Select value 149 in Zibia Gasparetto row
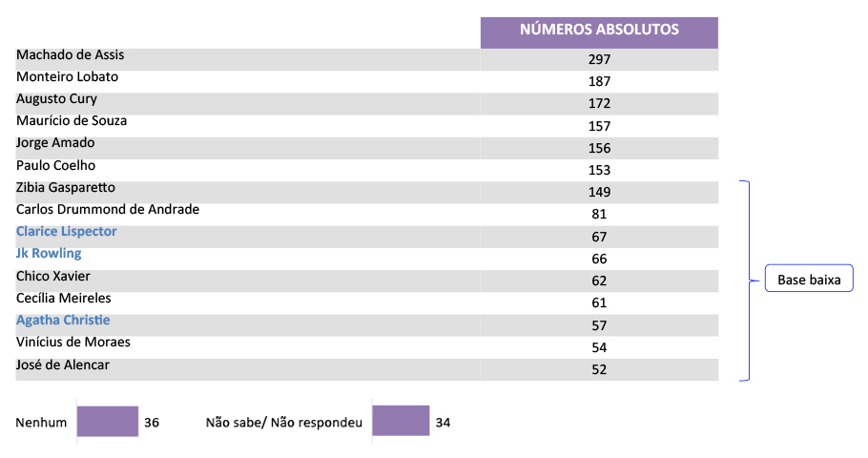Image resolution: width=868 pixels, height=458 pixels. click(599, 192)
